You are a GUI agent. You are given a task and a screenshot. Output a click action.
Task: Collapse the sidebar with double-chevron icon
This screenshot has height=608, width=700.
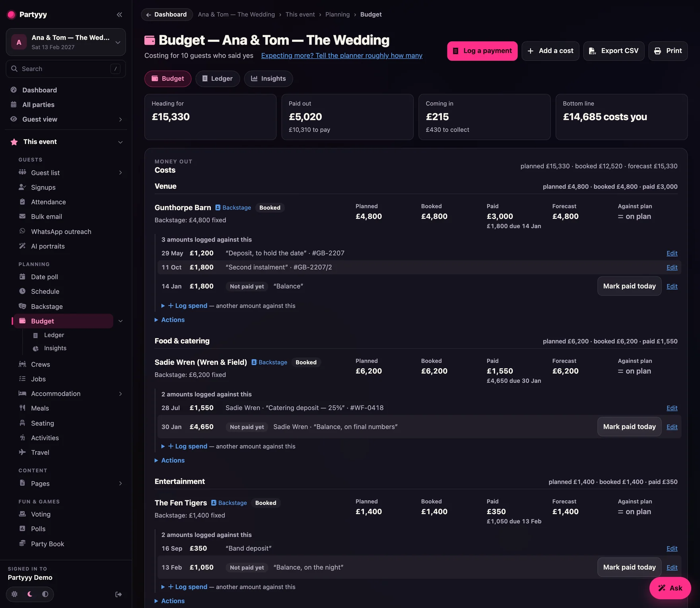[x=119, y=15]
